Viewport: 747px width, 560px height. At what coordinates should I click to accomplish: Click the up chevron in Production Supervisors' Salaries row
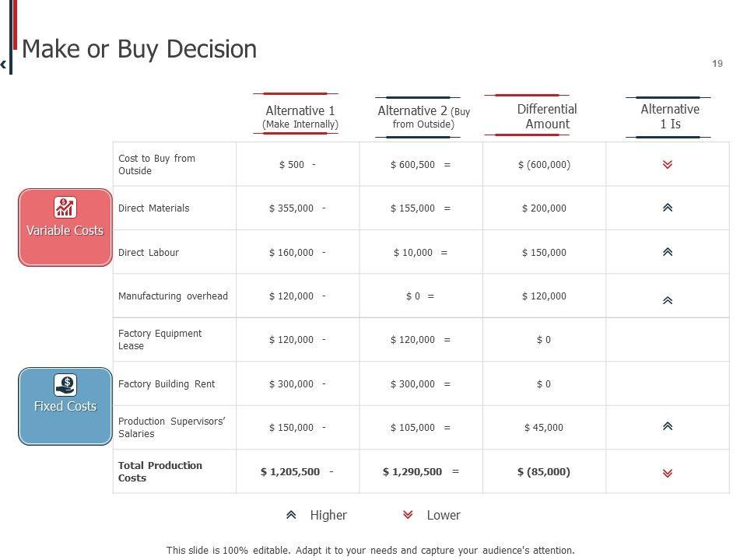pyautogui.click(x=668, y=426)
